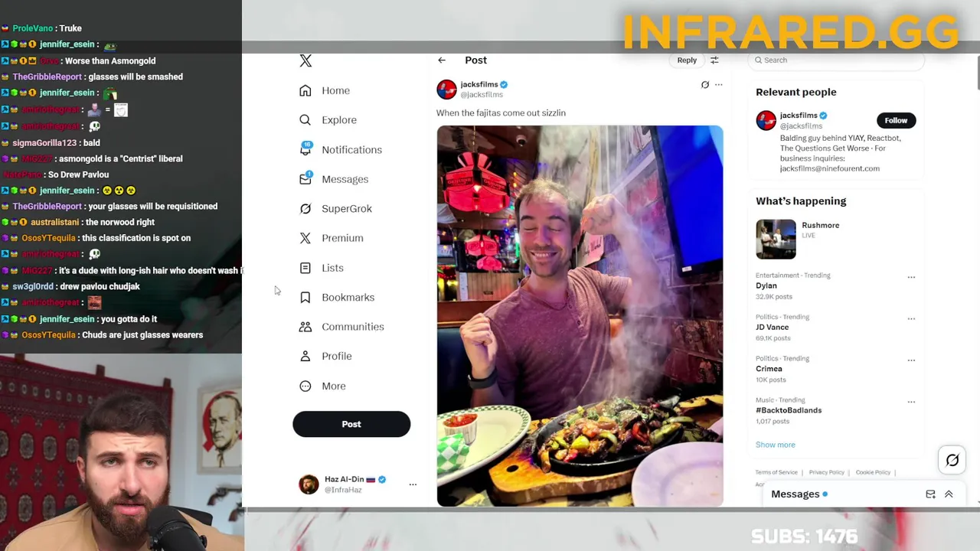The height and width of the screenshot is (551, 980).
Task: Click Show more under trends
Action: 775,445
